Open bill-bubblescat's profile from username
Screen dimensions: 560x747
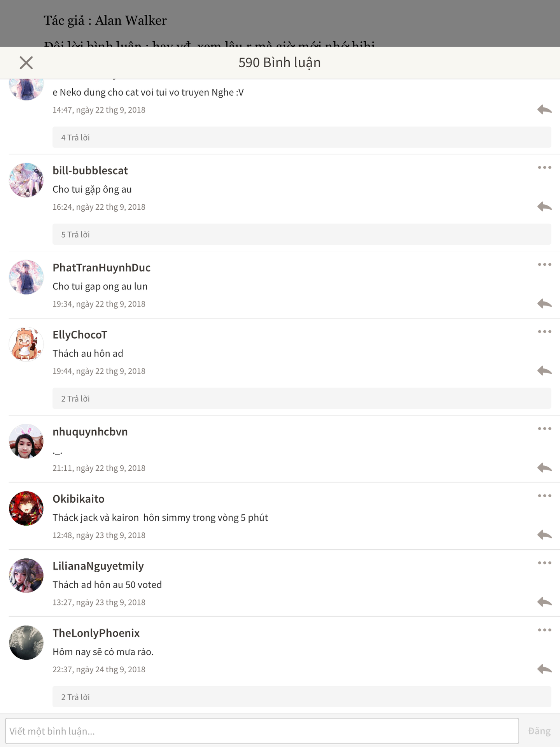click(90, 171)
